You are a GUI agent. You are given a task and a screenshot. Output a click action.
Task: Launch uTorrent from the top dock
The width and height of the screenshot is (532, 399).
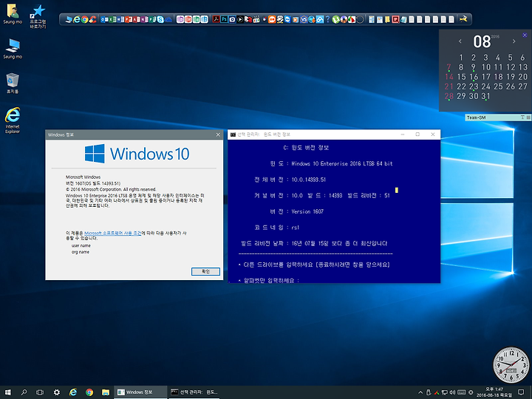[x=336, y=19]
